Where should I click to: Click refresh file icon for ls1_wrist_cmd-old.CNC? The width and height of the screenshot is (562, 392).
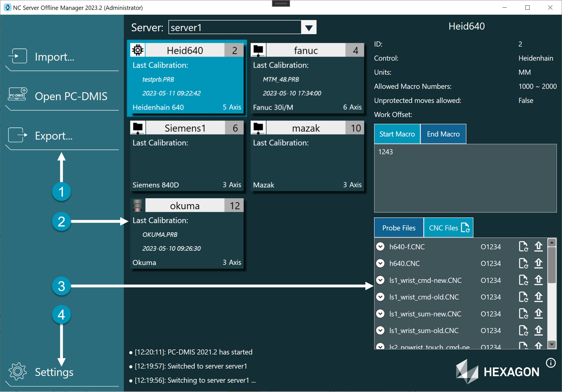pyautogui.click(x=523, y=297)
